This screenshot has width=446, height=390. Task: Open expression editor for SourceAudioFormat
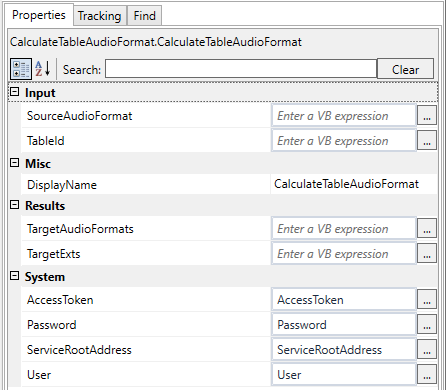coord(427,116)
